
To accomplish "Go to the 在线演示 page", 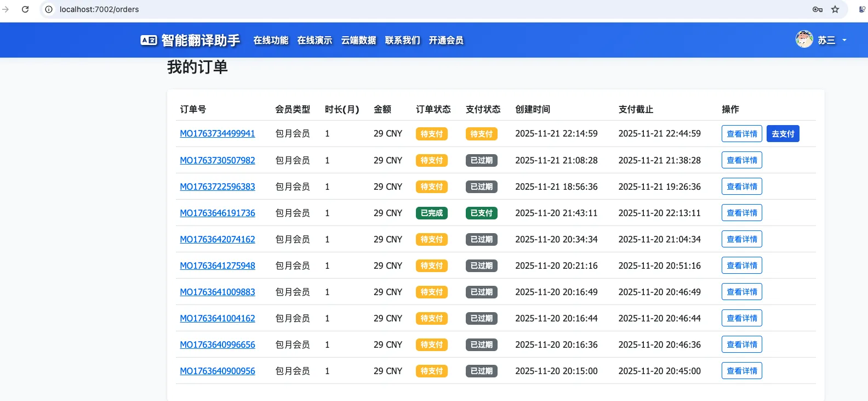I will tap(315, 40).
